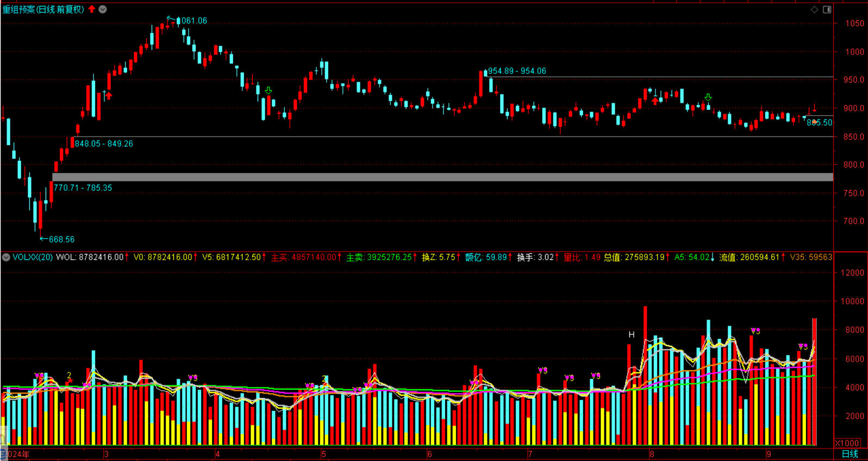This screenshot has height=461, width=868.
Task: Click month 5 marker on the time axis
Action: 323,454
